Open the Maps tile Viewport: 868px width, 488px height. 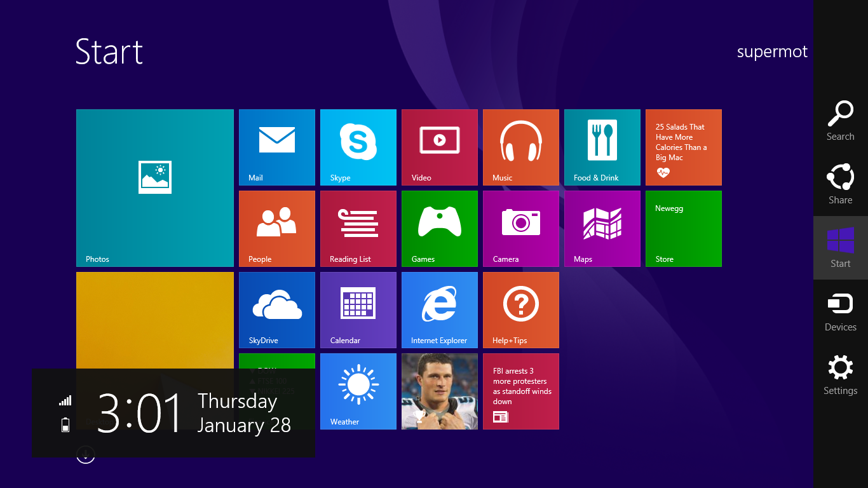[x=602, y=229]
